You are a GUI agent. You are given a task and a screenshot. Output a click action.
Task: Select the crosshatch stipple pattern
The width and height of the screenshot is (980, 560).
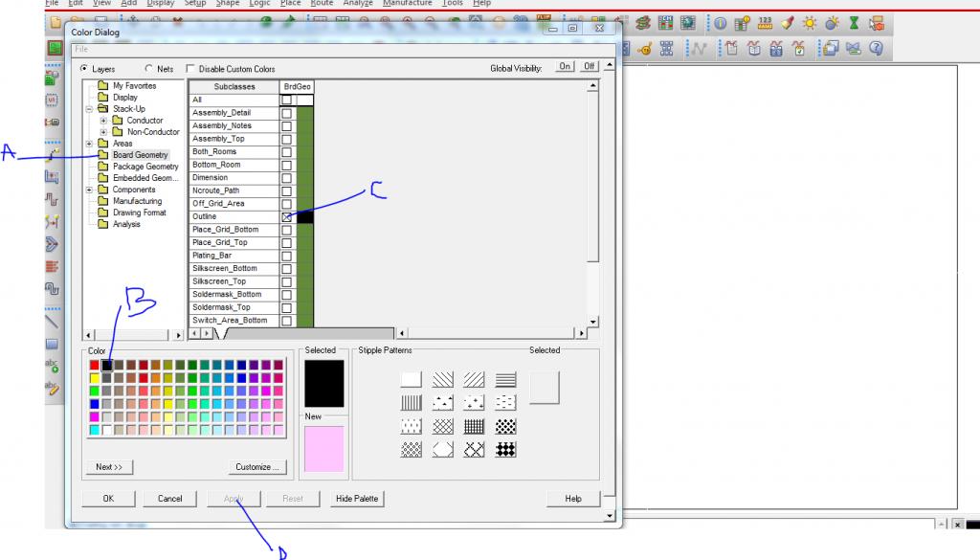pos(442,426)
